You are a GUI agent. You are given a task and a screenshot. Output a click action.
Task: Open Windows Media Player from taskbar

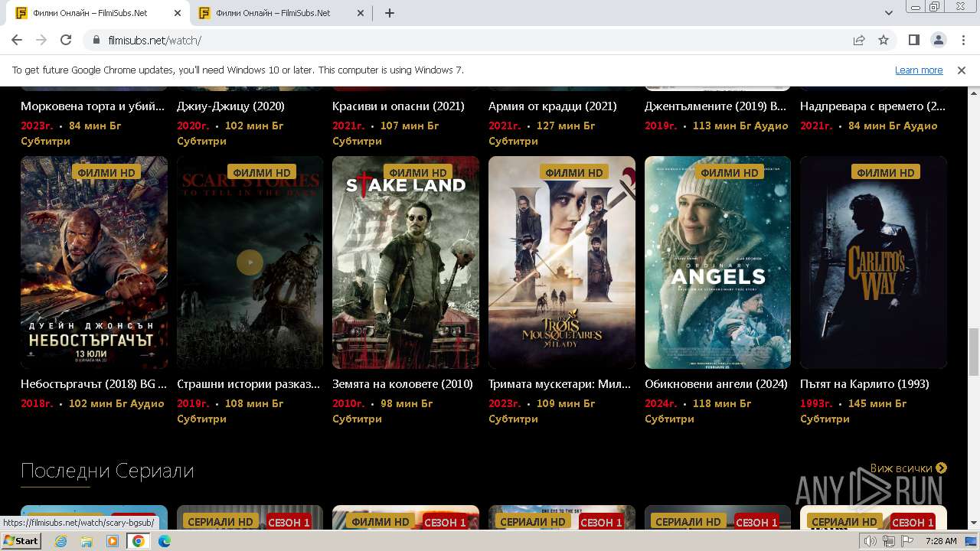pos(112,541)
